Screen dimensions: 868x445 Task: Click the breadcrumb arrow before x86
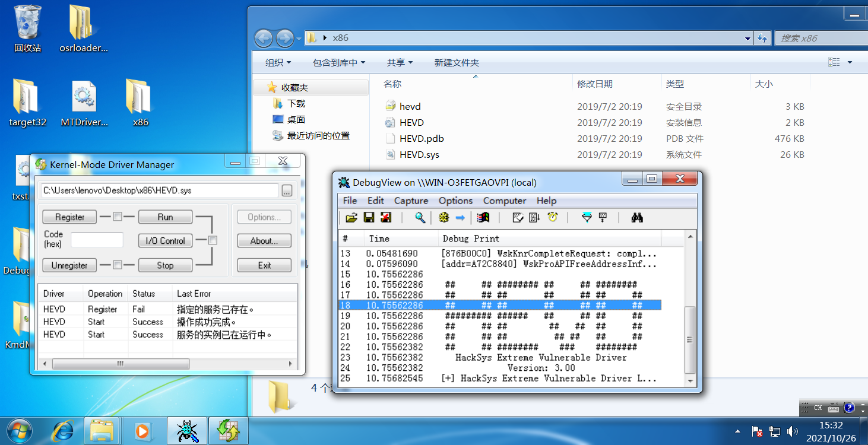(325, 38)
